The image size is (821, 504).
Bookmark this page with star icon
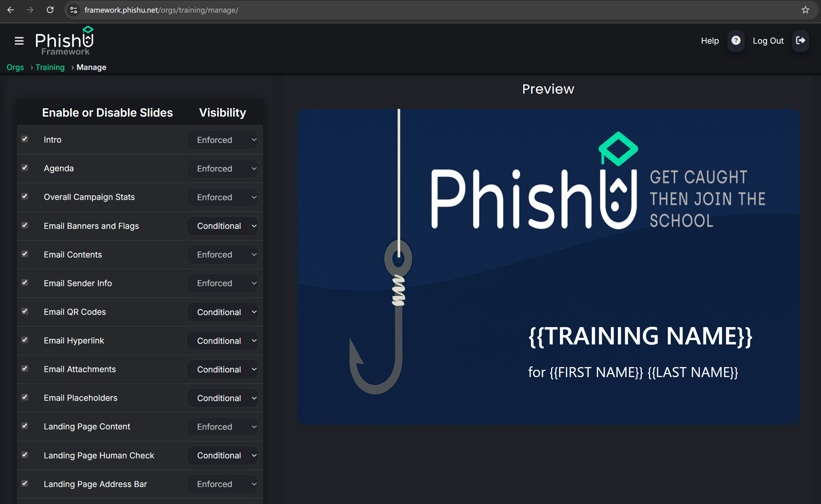pos(805,10)
